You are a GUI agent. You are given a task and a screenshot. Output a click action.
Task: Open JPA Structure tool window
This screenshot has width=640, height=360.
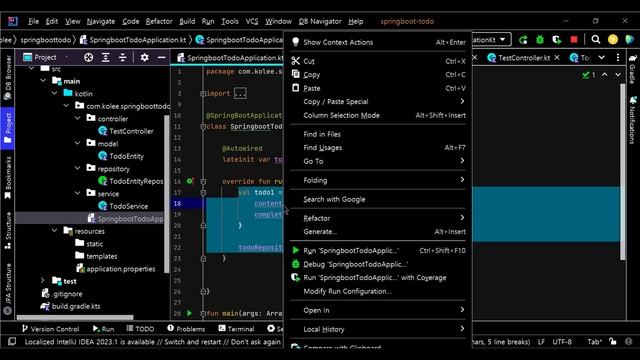(x=7, y=289)
